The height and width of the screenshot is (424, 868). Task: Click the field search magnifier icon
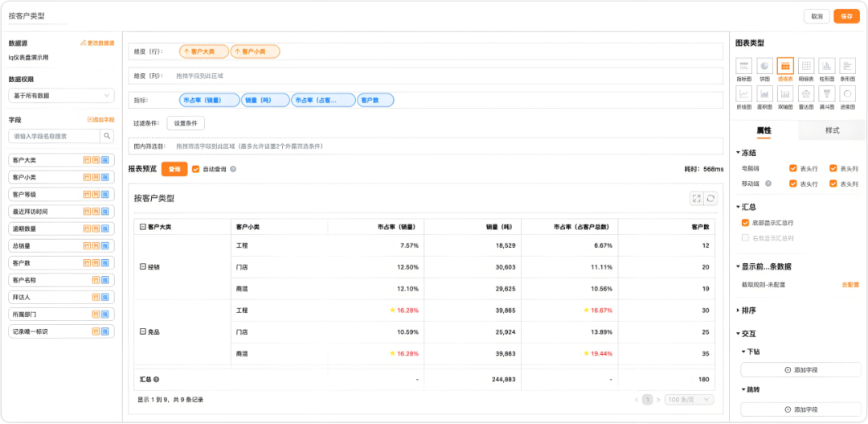107,136
